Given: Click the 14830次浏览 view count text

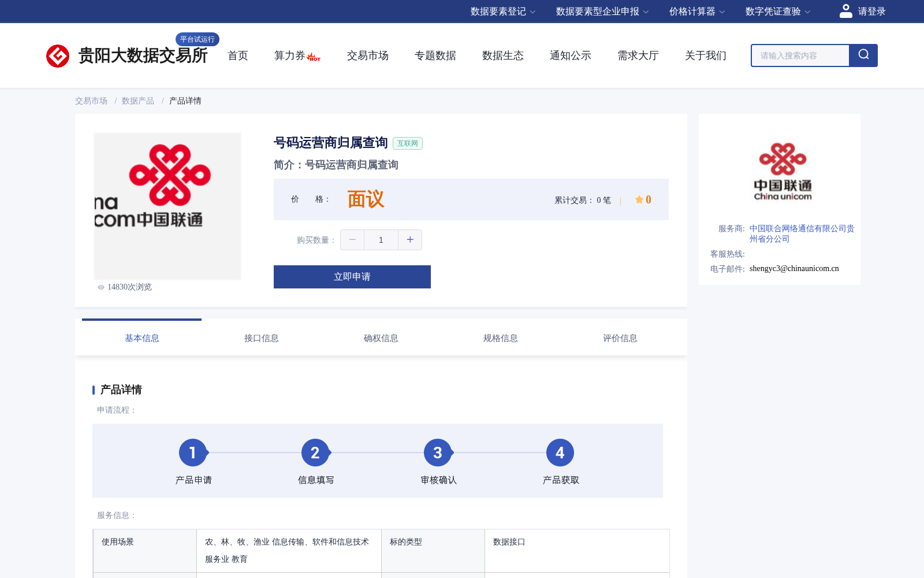Looking at the screenshot, I should pyautogui.click(x=129, y=287).
